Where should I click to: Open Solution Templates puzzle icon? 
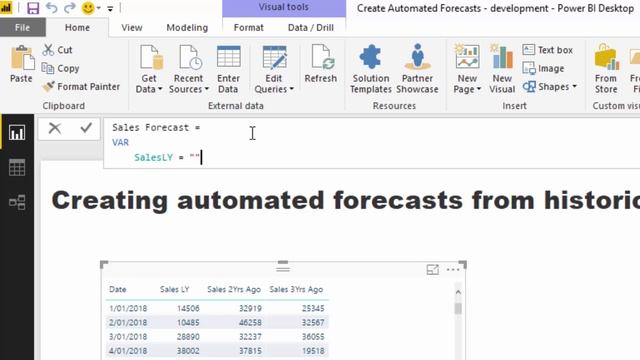click(x=370, y=57)
